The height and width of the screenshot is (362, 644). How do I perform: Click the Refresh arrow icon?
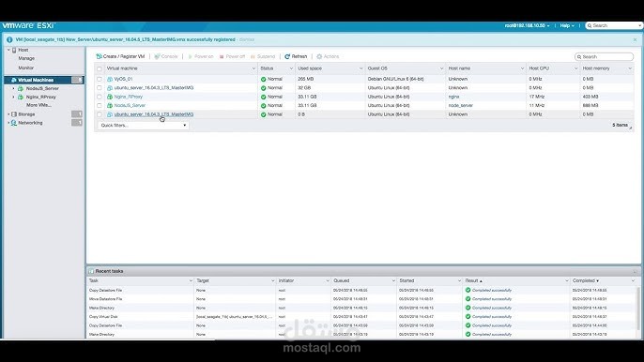coord(287,56)
